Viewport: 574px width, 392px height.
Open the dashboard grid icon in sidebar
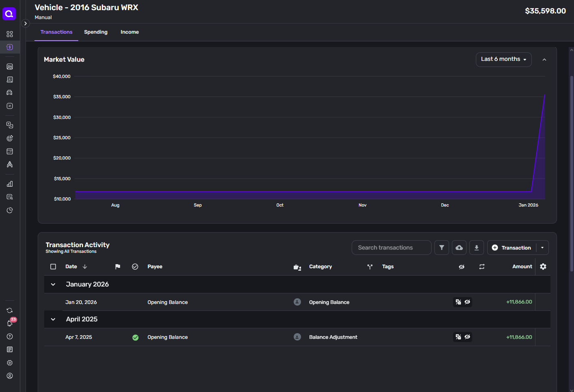[x=10, y=34]
